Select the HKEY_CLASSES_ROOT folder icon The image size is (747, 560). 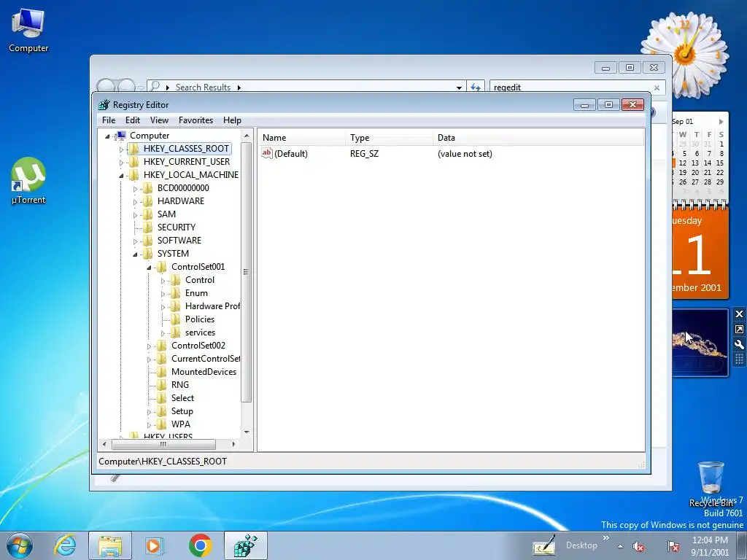point(134,149)
